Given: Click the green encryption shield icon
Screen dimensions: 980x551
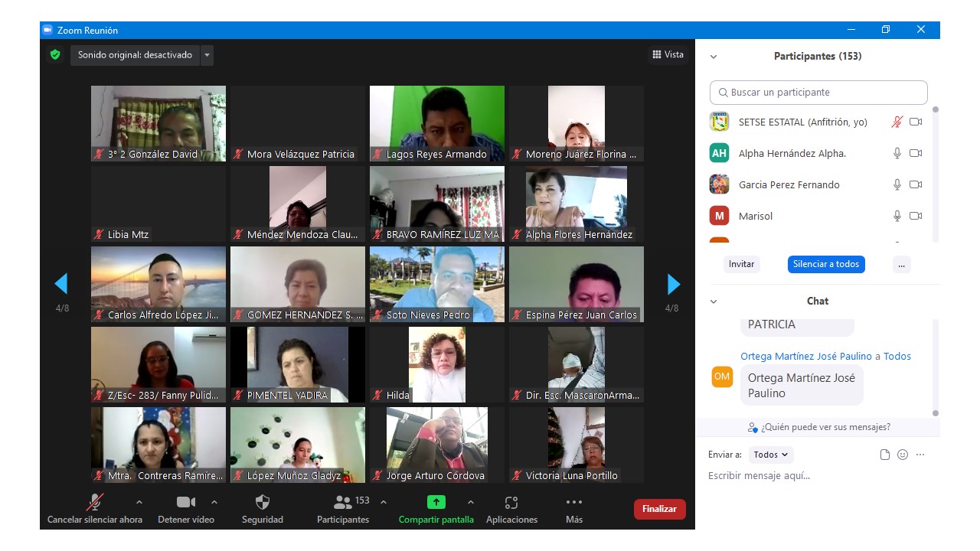Looking at the screenshot, I should [55, 55].
